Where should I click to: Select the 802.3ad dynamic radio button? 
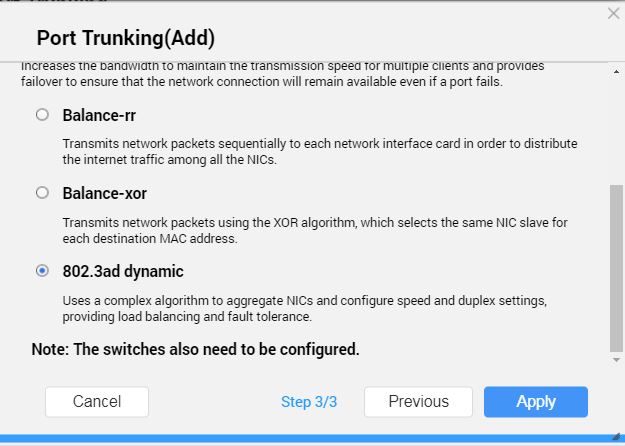tap(42, 270)
